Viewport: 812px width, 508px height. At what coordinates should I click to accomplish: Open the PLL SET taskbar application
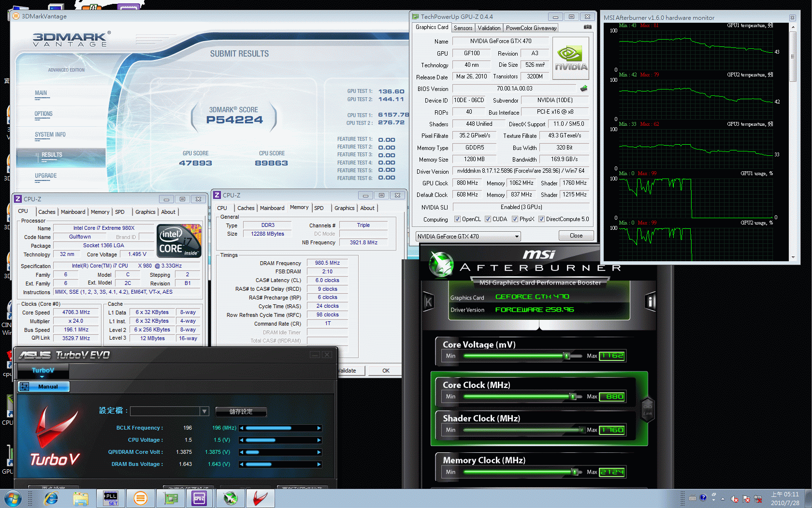click(111, 498)
